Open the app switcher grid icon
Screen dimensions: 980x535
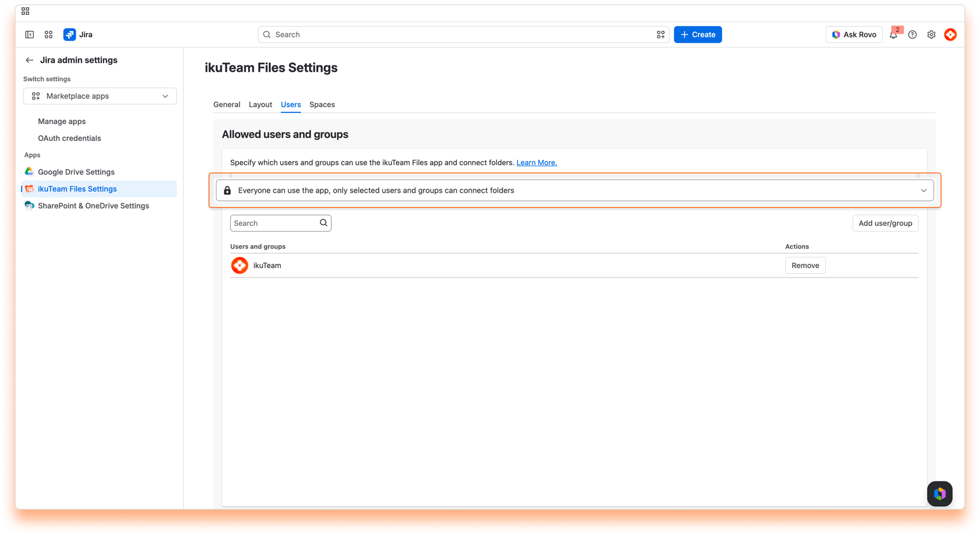[x=49, y=34]
